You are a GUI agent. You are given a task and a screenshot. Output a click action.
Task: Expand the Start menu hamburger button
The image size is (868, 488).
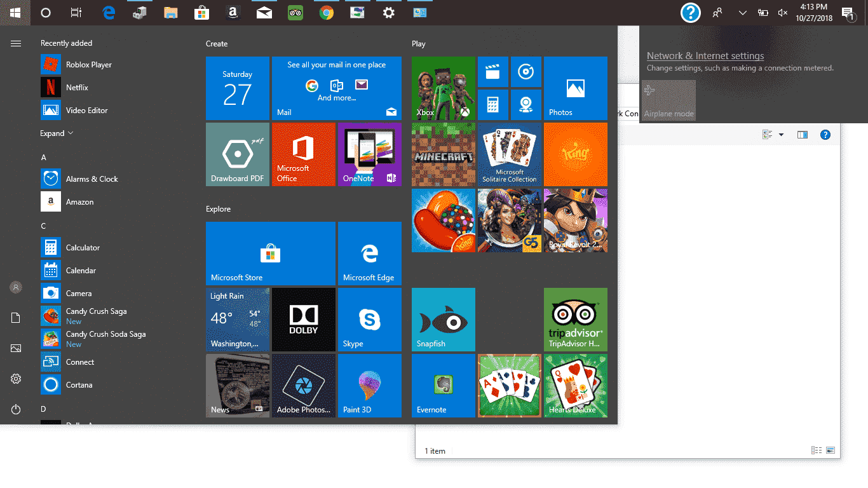[x=16, y=43]
